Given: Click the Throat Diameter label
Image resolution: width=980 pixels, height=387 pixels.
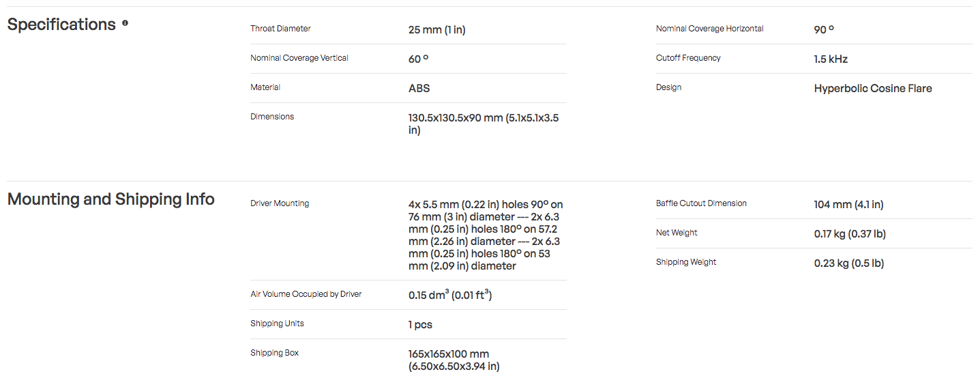Looking at the screenshot, I should click(280, 29).
